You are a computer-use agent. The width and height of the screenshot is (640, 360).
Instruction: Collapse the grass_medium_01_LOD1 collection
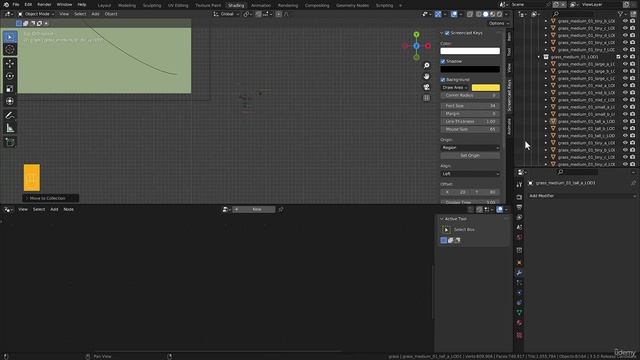coord(539,57)
